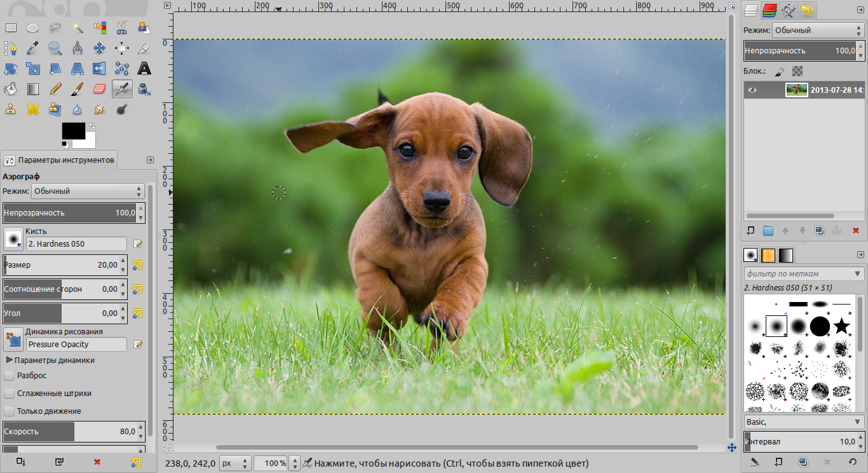868x473 pixels.
Task: Select the Zoom magnifier tool
Action: tap(55, 48)
